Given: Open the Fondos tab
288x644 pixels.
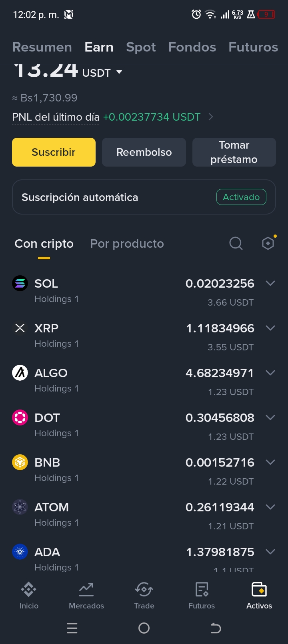Looking at the screenshot, I should [x=192, y=47].
